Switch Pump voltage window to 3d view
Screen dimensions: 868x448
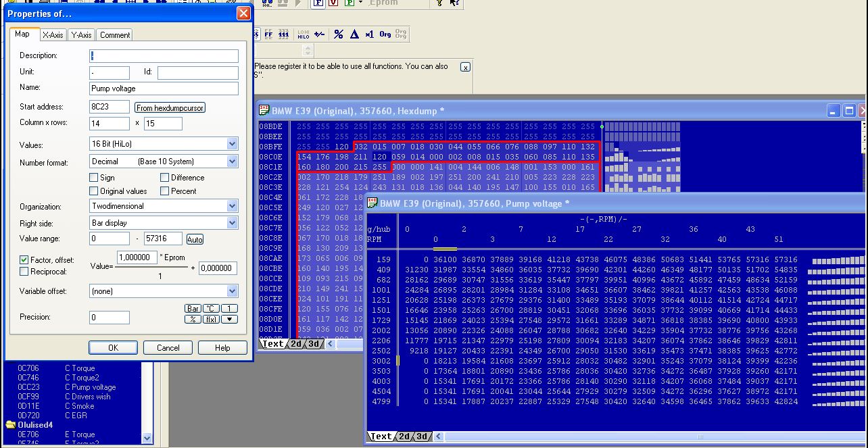point(421,437)
